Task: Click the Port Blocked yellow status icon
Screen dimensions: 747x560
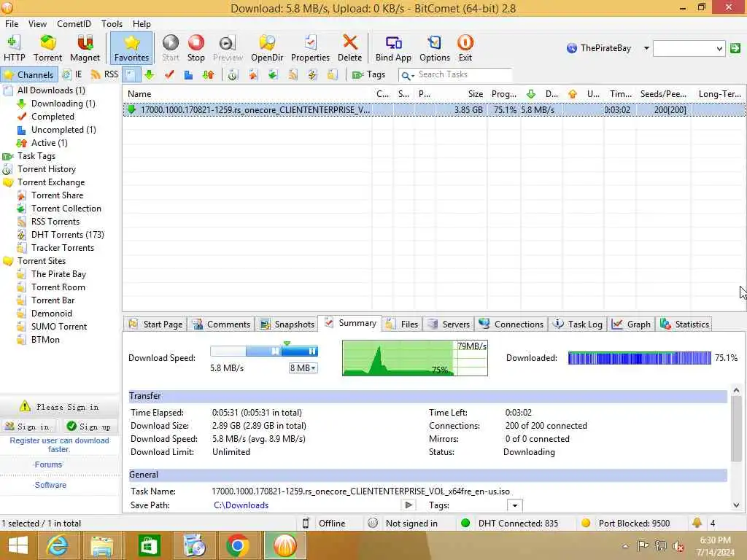Action: (x=586, y=524)
